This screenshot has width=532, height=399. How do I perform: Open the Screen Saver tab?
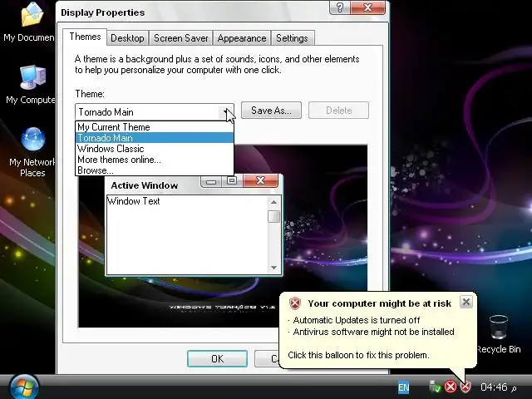click(x=181, y=38)
